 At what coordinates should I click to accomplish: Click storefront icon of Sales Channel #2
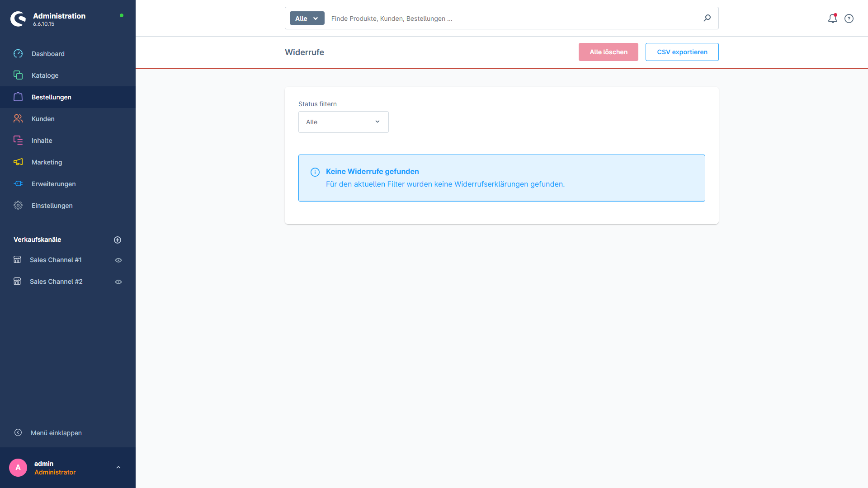coord(17,282)
